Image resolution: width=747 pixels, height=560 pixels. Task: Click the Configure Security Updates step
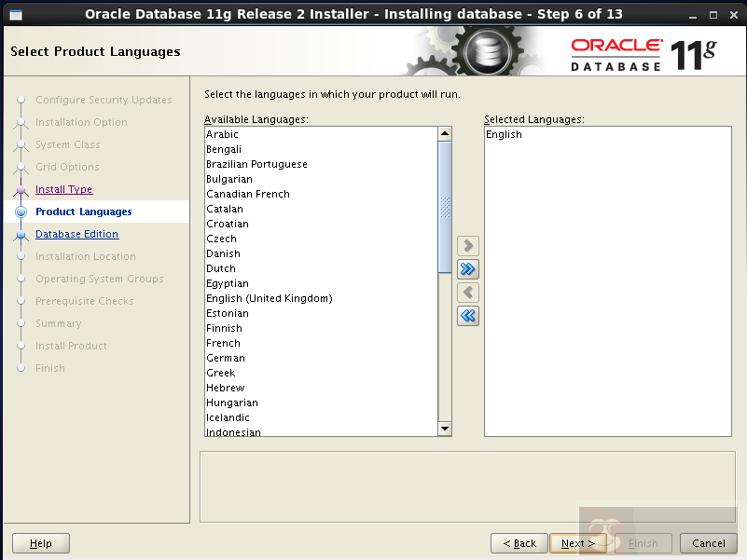[104, 100]
